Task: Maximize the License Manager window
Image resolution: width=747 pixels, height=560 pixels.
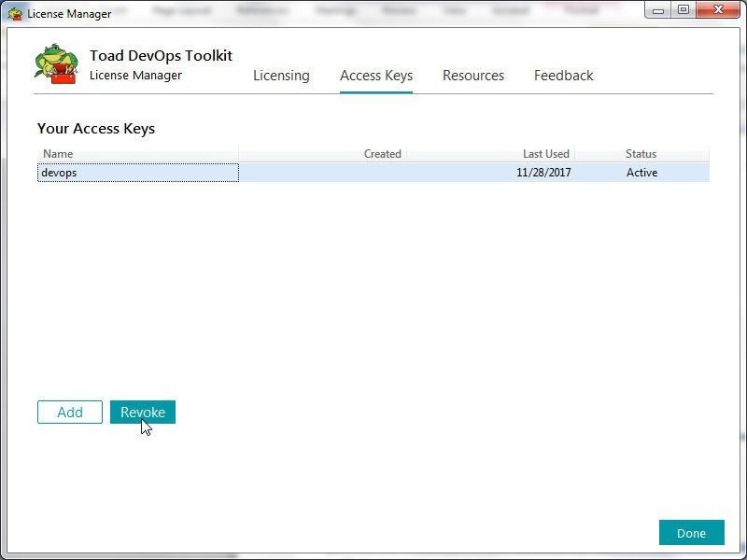Action: point(684,10)
